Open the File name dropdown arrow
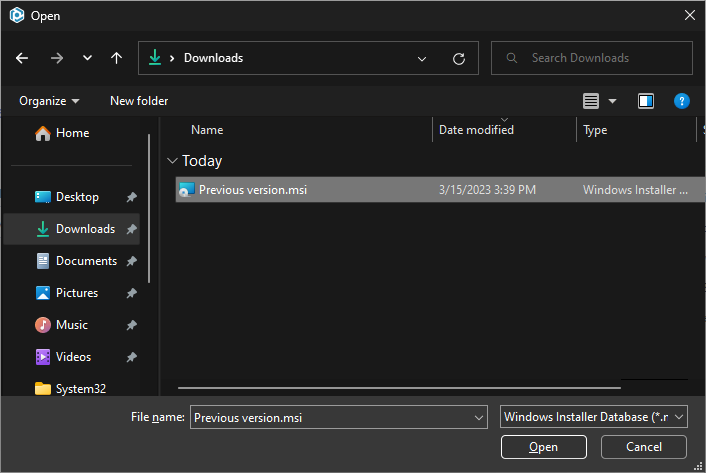Viewport: 706px width, 473px height. 479,418
